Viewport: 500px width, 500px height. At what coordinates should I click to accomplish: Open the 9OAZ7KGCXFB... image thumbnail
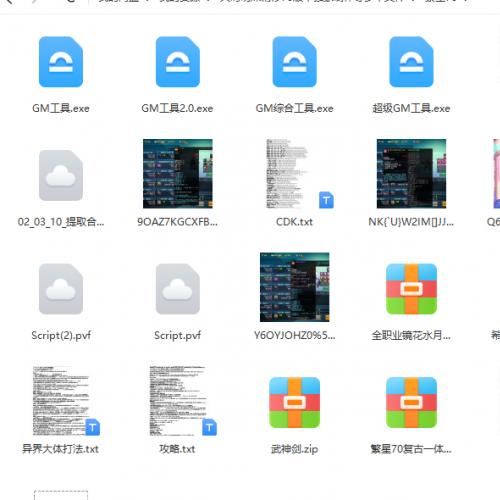click(178, 174)
